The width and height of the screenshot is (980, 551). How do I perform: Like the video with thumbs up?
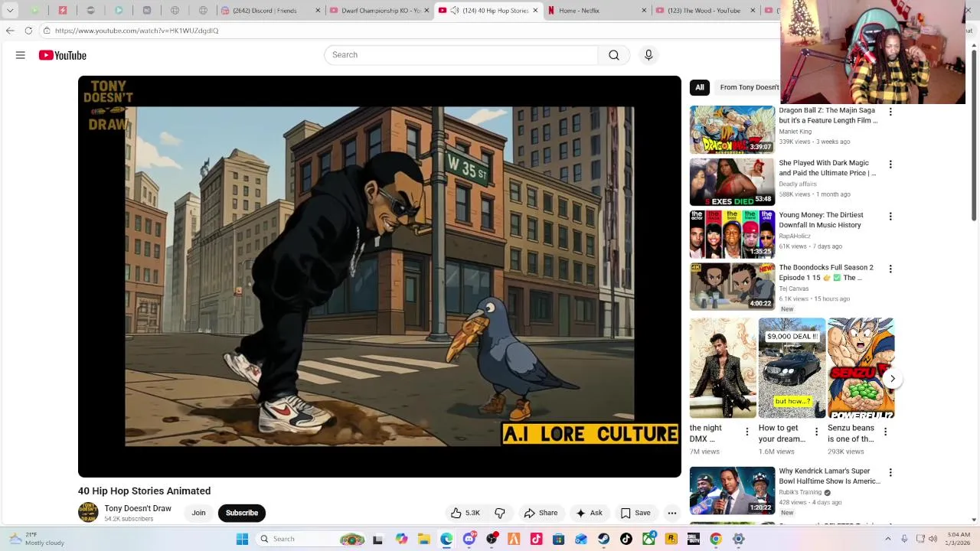465,513
